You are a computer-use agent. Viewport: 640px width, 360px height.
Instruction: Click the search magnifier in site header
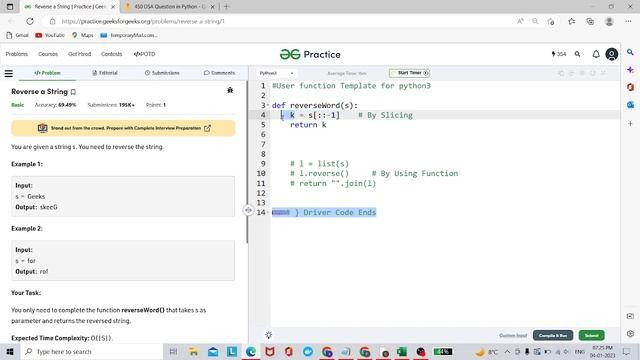pyautogui.click(x=577, y=54)
